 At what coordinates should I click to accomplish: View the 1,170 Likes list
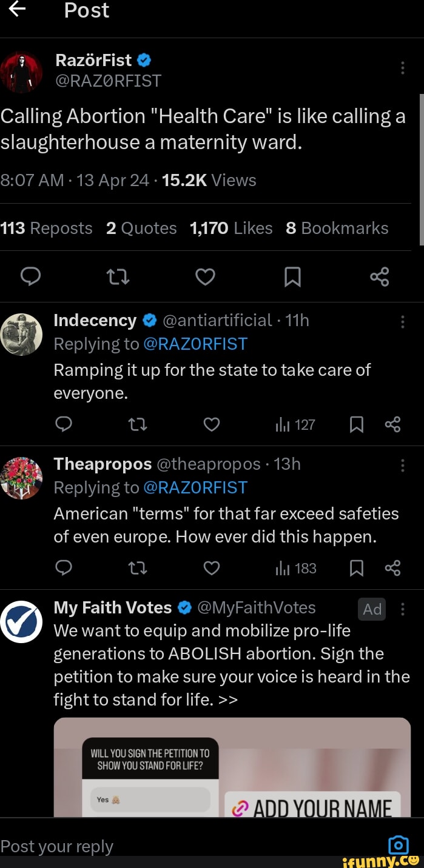(x=231, y=229)
